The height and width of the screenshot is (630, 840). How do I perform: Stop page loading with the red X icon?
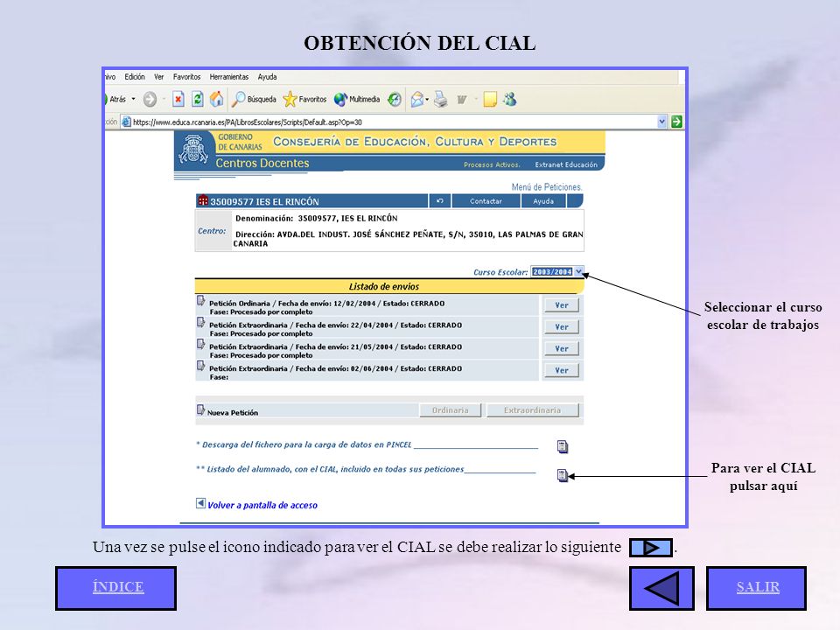coord(178,99)
